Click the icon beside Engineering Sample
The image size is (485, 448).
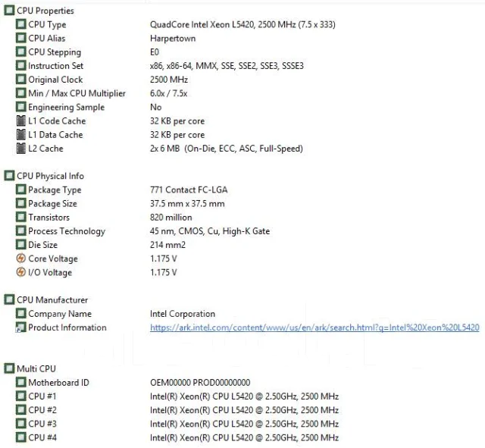click(20, 107)
